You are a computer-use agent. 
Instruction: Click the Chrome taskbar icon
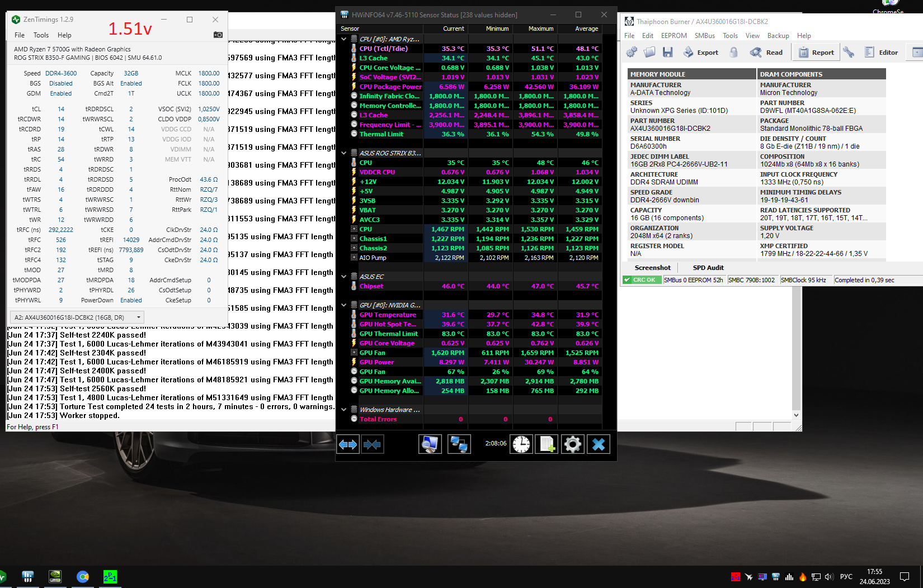(x=83, y=577)
